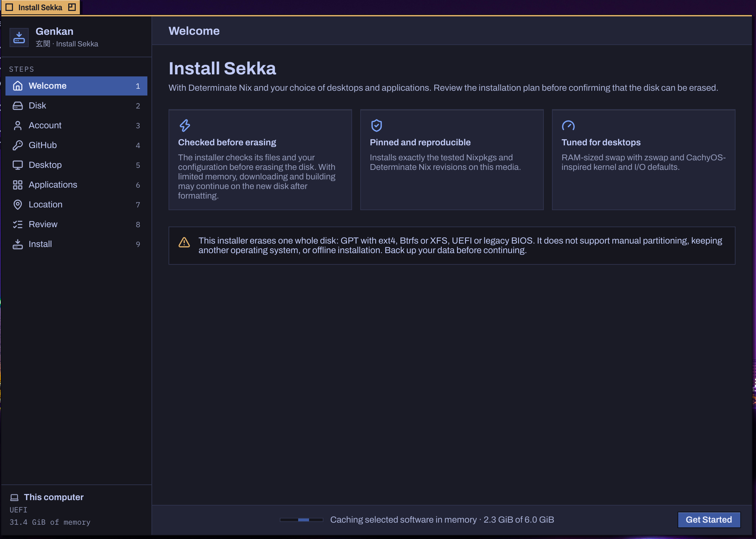Click the lightning bolt icon on first card
The width and height of the screenshot is (756, 539).
pyautogui.click(x=185, y=126)
